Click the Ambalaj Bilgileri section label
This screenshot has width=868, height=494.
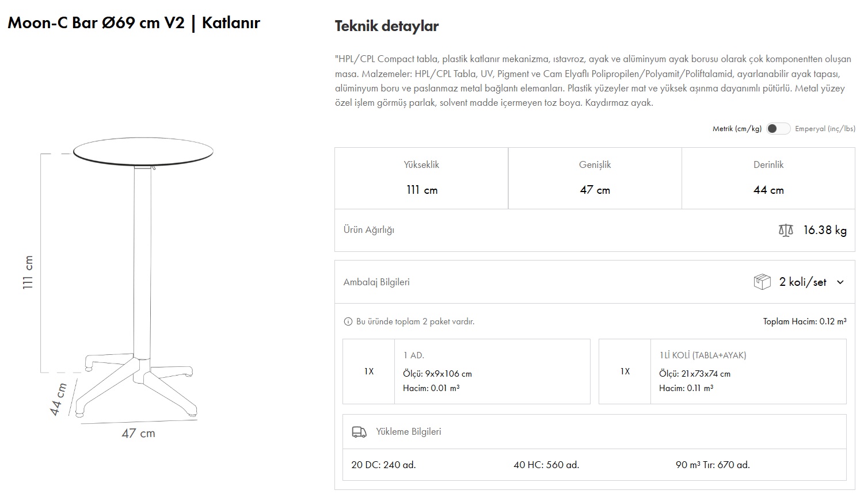[x=376, y=282]
